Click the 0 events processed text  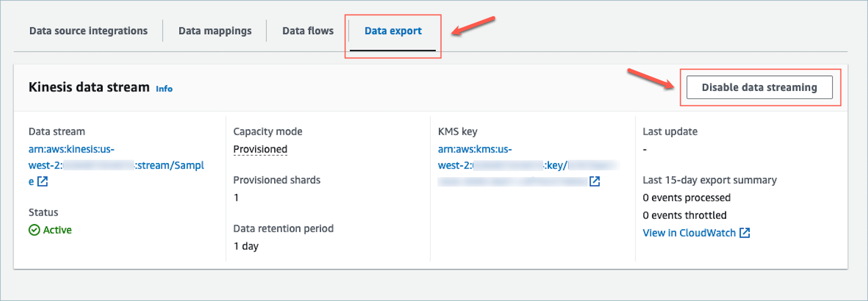686,198
